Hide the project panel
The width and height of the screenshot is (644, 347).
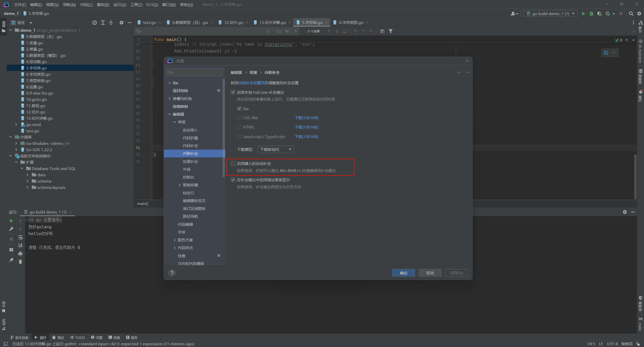130,23
